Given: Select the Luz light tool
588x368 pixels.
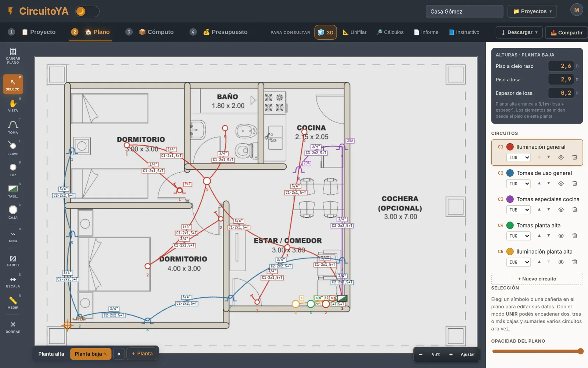Looking at the screenshot, I should tap(13, 170).
